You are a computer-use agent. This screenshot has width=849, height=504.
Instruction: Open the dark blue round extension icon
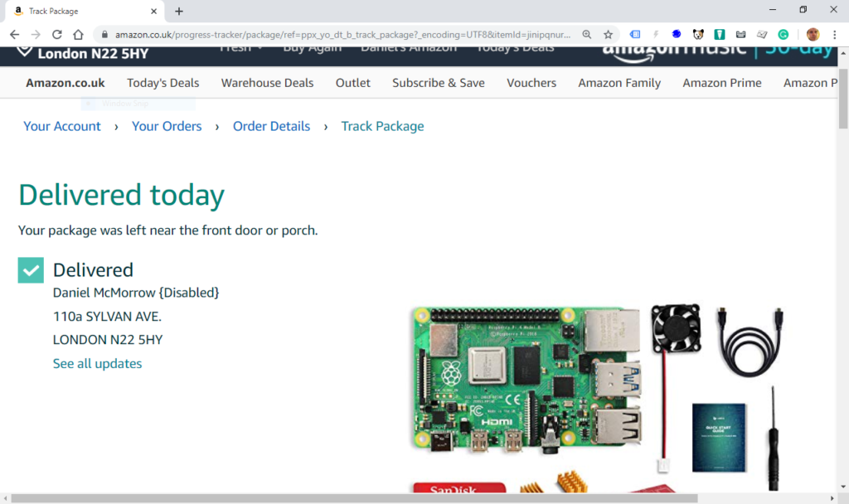point(677,34)
